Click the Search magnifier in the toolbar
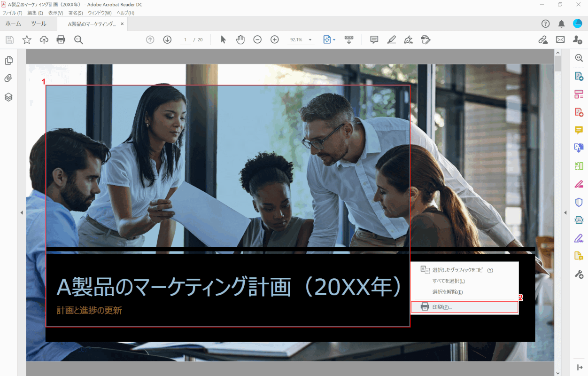This screenshot has width=588, height=376. 78,39
